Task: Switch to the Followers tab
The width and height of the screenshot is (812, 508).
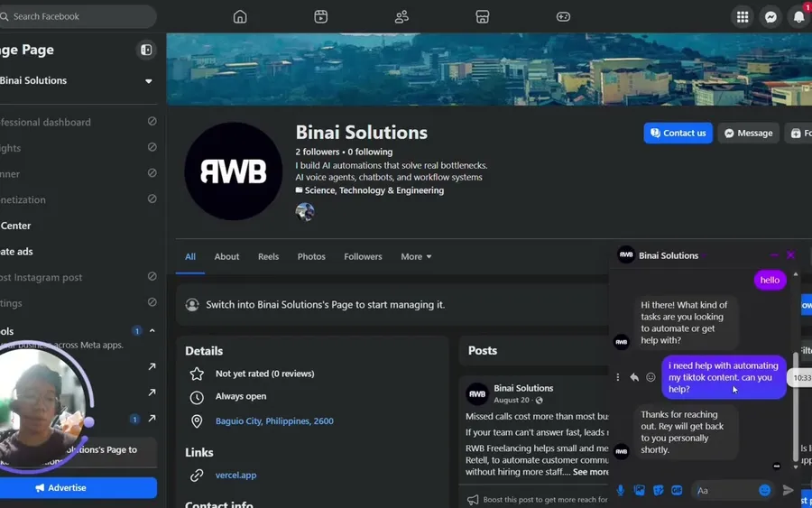Action: [x=363, y=256]
